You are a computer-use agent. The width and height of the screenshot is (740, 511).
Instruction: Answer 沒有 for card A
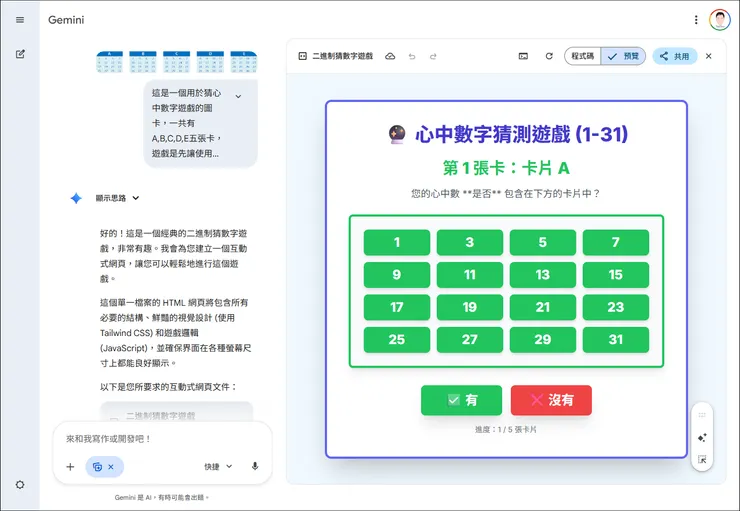click(x=551, y=400)
